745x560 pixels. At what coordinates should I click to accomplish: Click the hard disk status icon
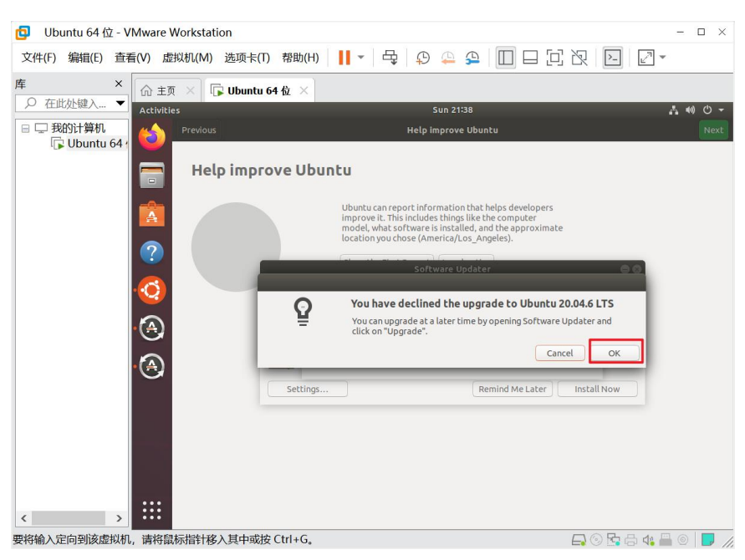pos(579,540)
